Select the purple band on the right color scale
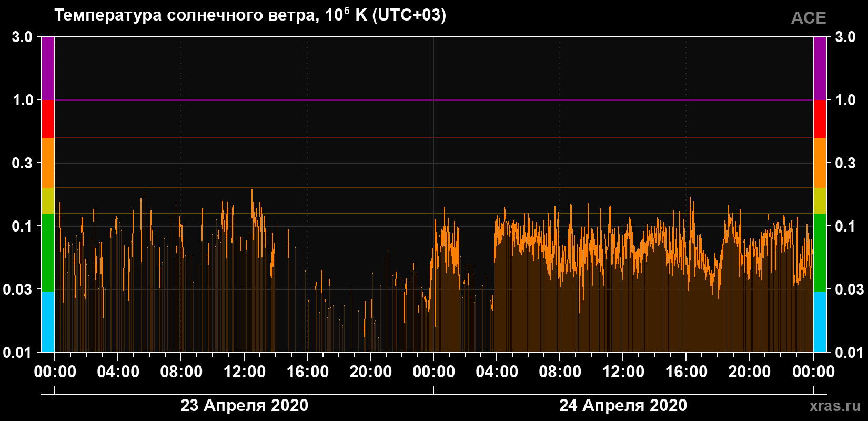Image resolution: width=868 pixels, height=421 pixels. pyautogui.click(x=820, y=68)
